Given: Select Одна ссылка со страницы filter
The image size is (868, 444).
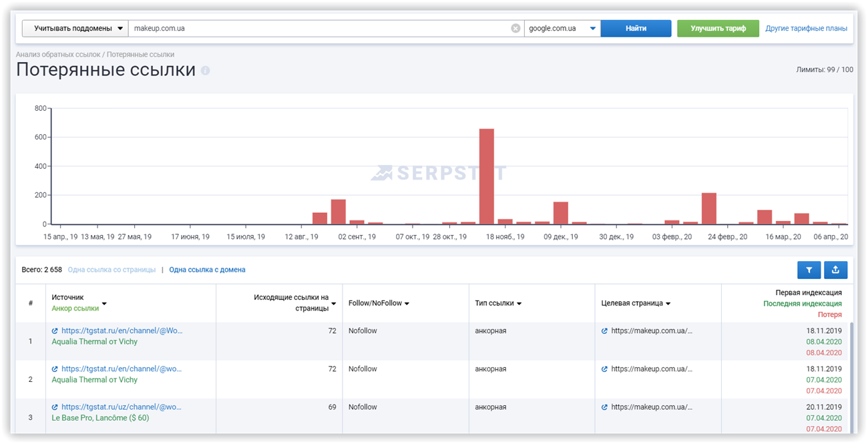Looking at the screenshot, I should click(112, 270).
